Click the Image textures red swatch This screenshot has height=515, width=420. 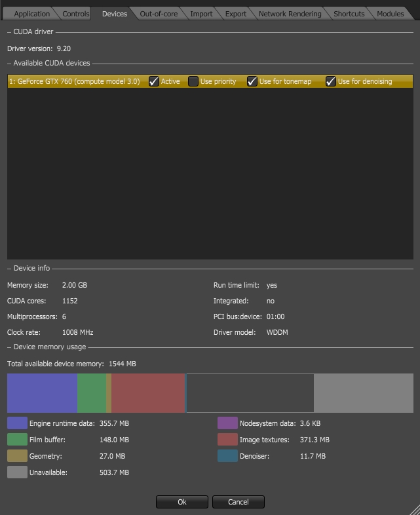(x=227, y=440)
